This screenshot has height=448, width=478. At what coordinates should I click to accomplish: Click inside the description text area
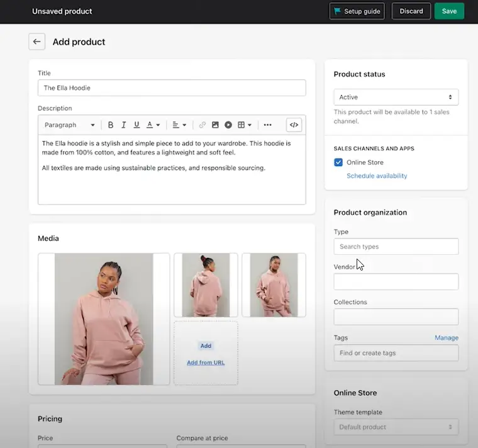coord(172,170)
